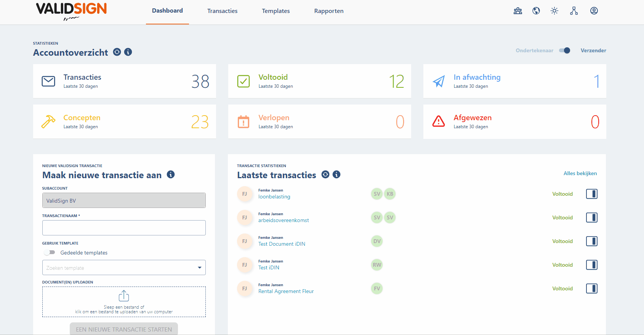The height and width of the screenshot is (335, 644).
Task: Click the document upload drop zone text
Action: [124, 309]
